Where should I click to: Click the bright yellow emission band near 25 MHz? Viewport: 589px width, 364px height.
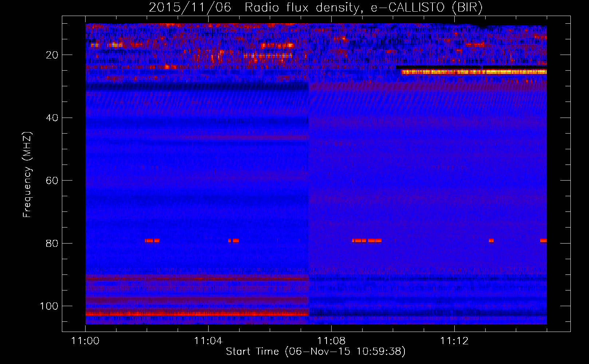[474, 72]
